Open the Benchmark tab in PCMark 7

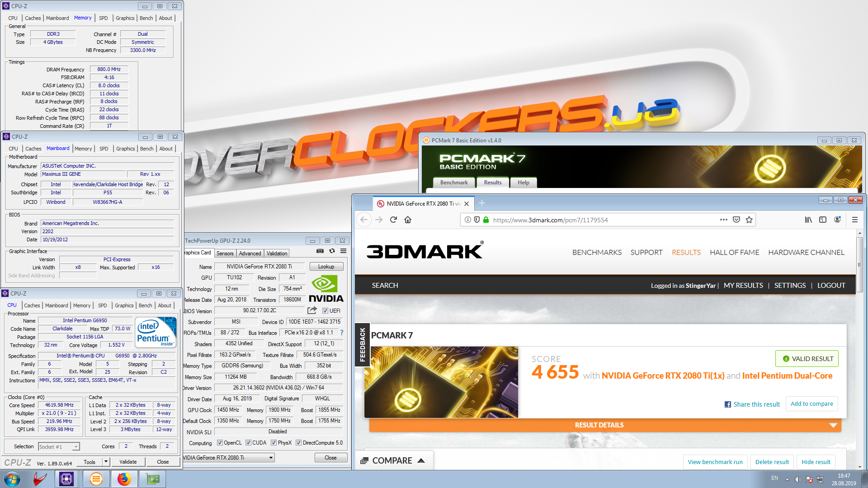454,183
